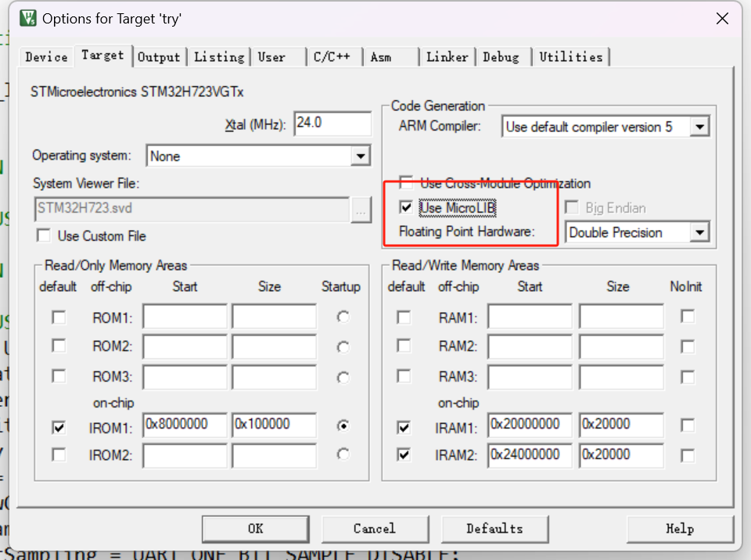Click the IRAM1 Size field 0x20000
The height and width of the screenshot is (560, 751).
[x=621, y=425]
